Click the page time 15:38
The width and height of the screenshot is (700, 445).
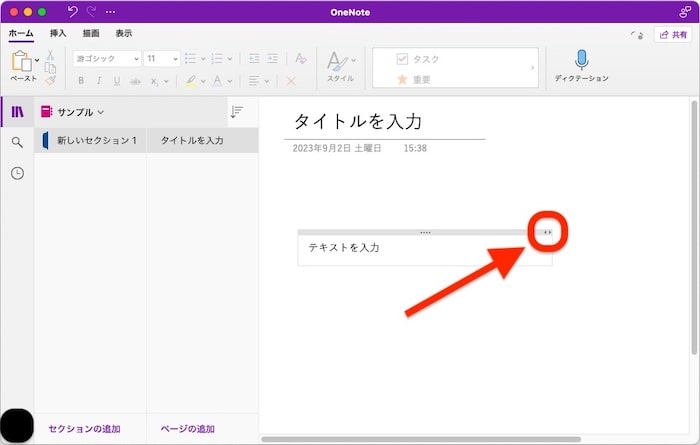click(x=415, y=148)
